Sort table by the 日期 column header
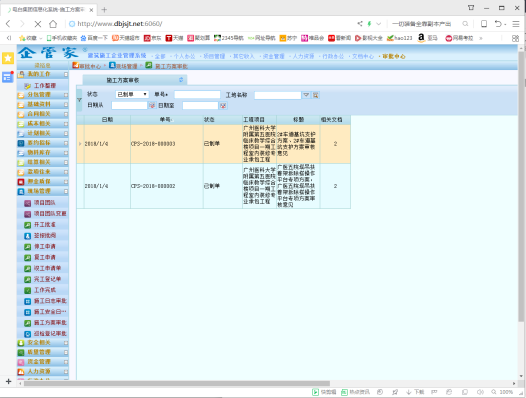526x398 pixels. [x=107, y=119]
